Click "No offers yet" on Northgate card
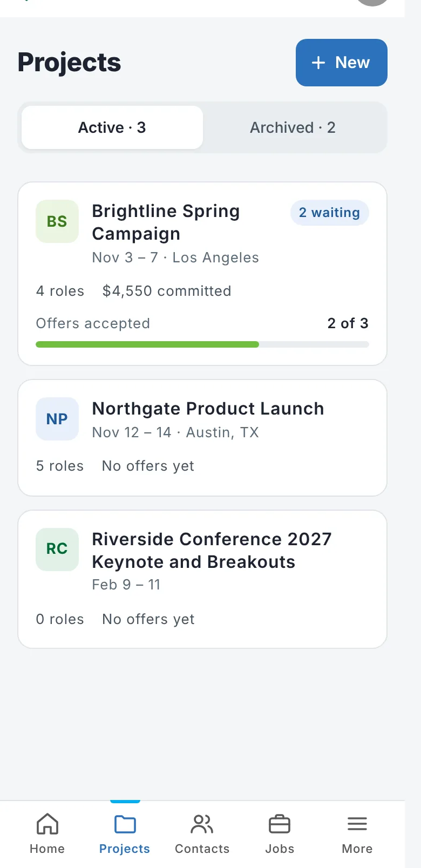421x868 pixels. tap(148, 466)
